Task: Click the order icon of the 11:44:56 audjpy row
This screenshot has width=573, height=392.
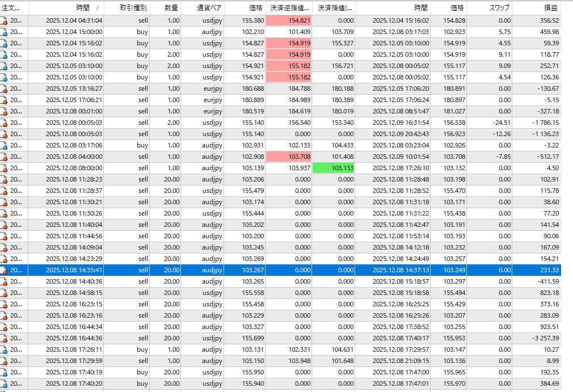Action: point(4,236)
